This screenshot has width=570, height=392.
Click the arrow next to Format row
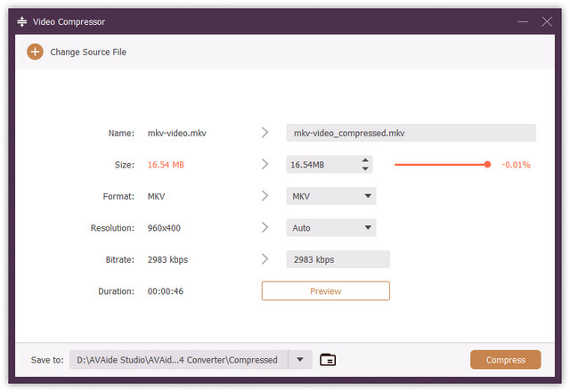(265, 196)
